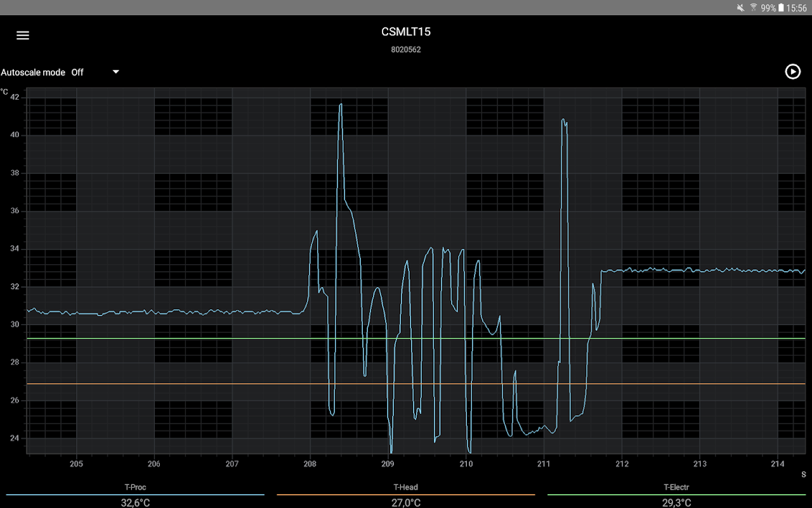Screen dimensions: 812x508
Task: Click the blue T-Proc legend line
Action: point(135,495)
